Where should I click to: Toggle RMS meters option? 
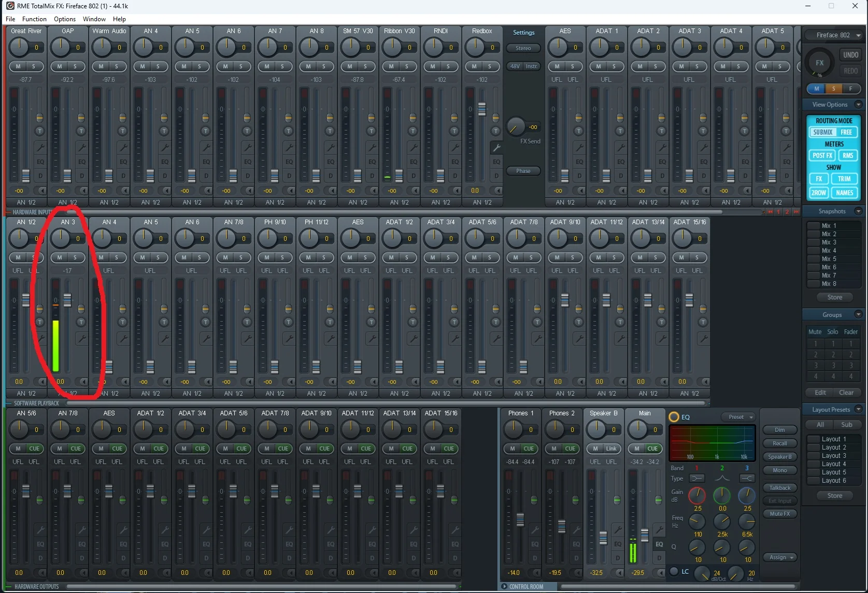click(848, 155)
